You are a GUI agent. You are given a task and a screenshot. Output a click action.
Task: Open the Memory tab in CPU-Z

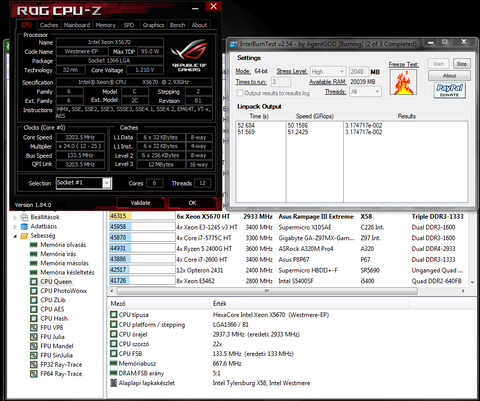105,25
